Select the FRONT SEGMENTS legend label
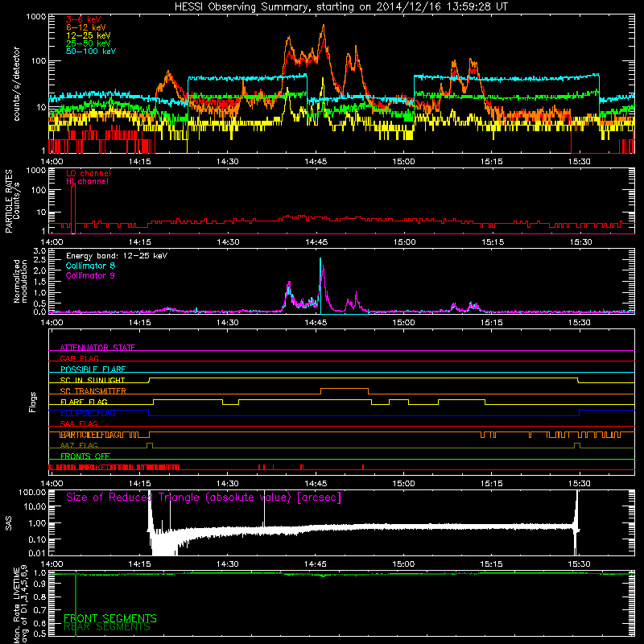The width and height of the screenshot is (644, 644). (110, 618)
